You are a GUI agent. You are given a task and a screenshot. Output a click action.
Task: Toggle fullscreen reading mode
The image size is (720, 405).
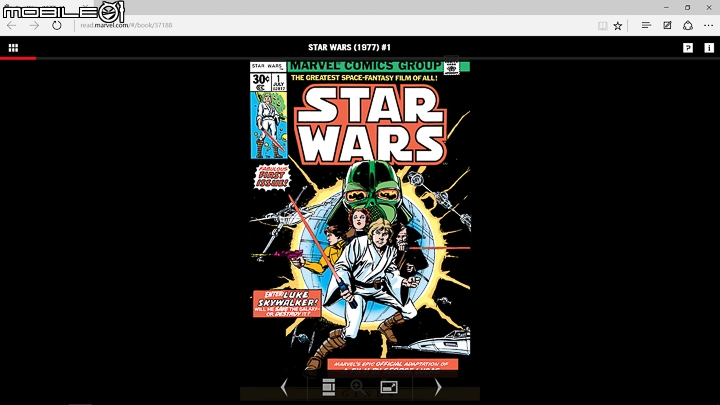pos(389,388)
